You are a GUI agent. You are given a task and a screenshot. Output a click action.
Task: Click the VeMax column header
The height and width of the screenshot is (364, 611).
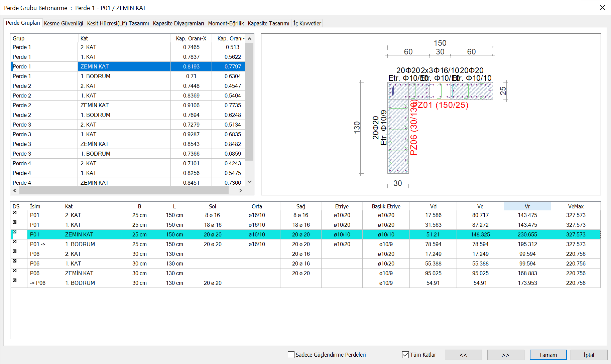pyautogui.click(x=576, y=206)
